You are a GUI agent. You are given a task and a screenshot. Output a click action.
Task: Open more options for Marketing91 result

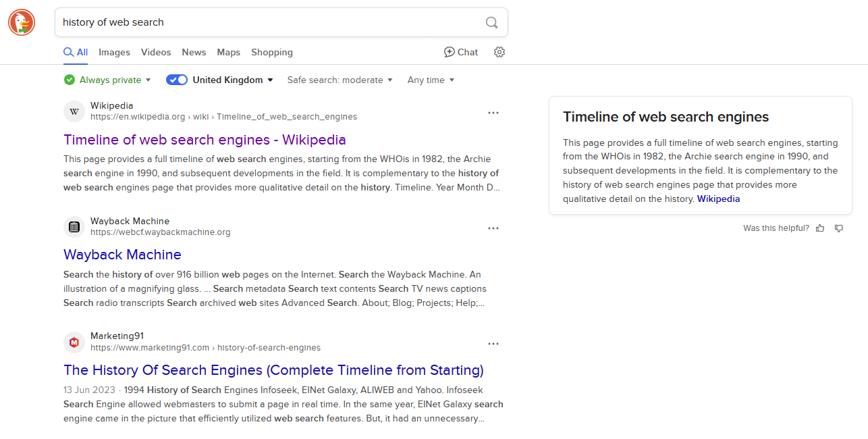[493, 344]
